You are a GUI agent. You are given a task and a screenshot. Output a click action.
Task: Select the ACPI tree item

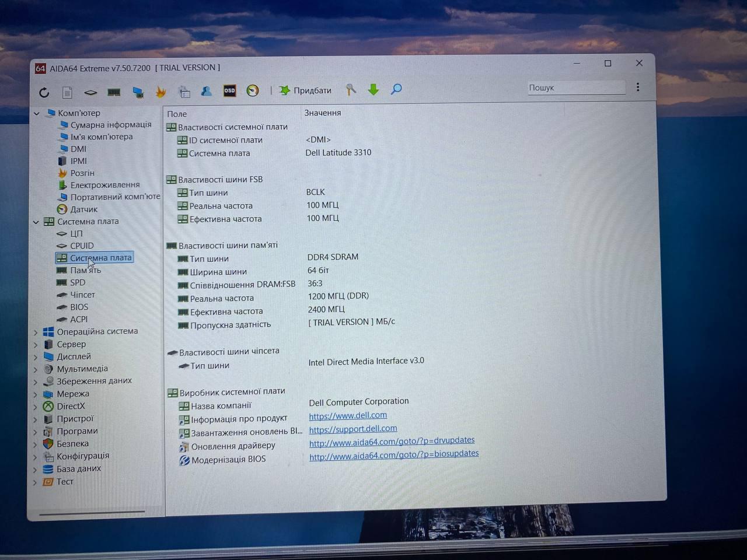79,319
